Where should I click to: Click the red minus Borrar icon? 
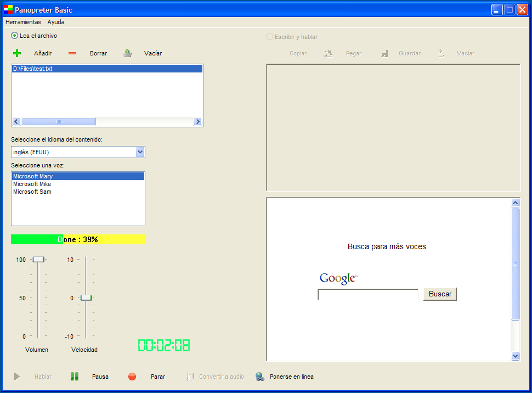click(x=72, y=53)
